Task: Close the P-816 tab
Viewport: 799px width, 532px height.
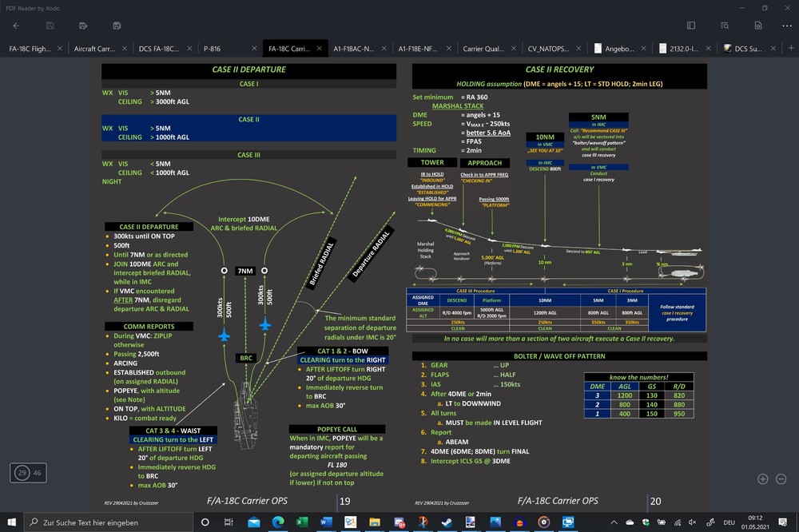Action: 254,49
